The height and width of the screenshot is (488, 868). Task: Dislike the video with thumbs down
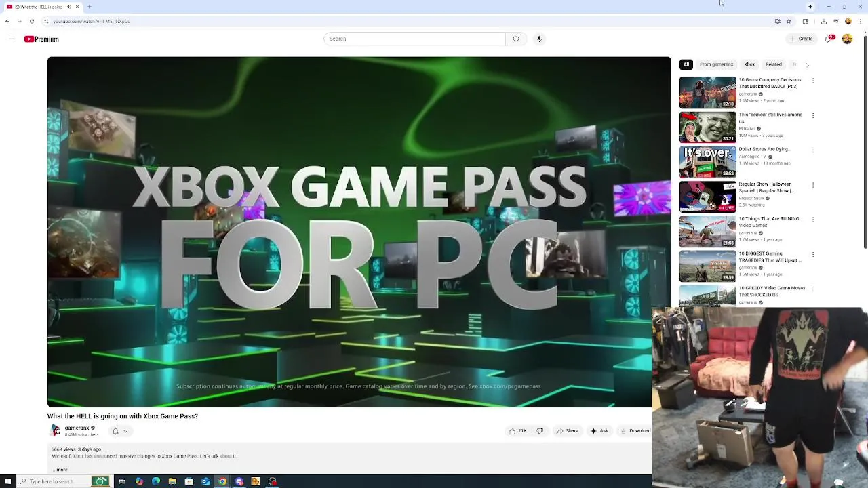coord(540,431)
